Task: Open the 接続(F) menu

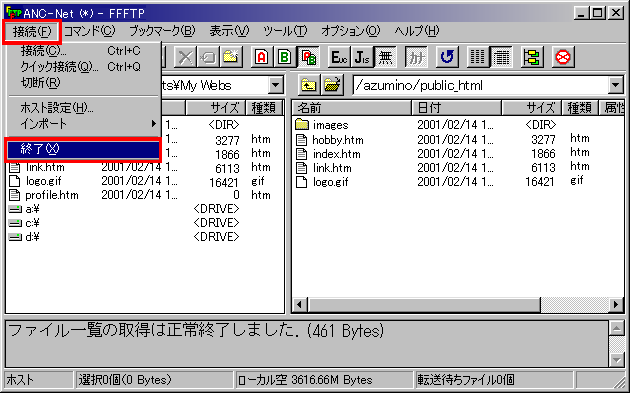Action: point(32,31)
